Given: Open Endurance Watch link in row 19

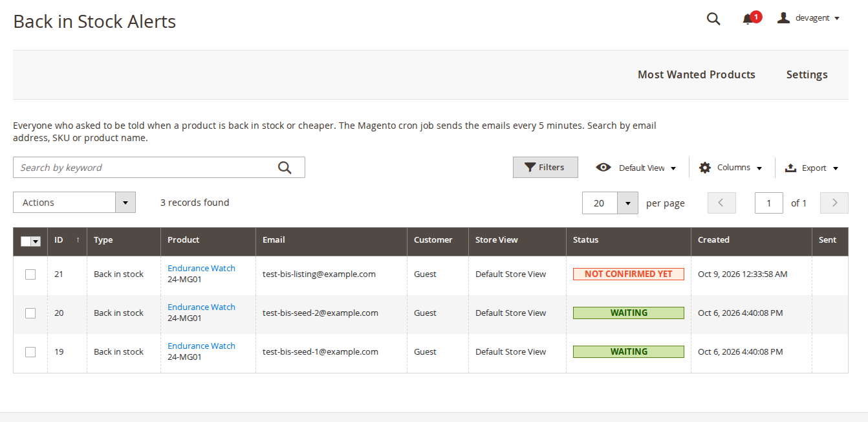Looking at the screenshot, I should pyautogui.click(x=201, y=346).
